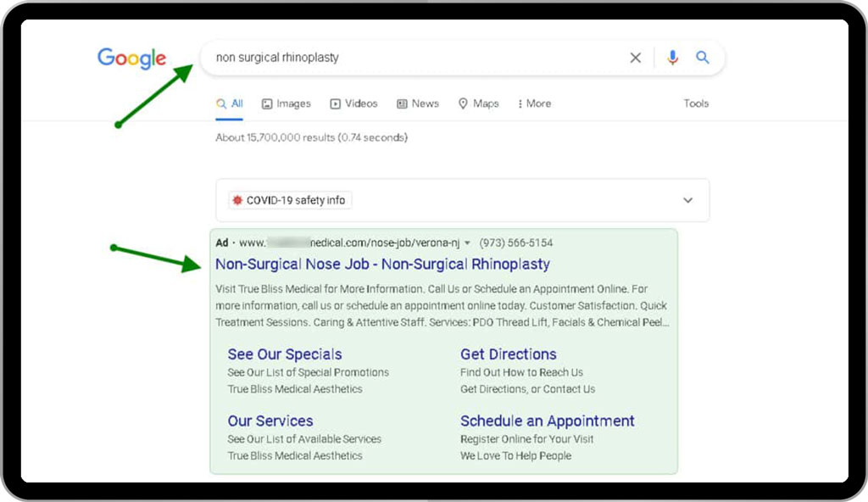Open the Schedule an Appointment sitelink
The width and height of the screenshot is (868, 502).
pyautogui.click(x=547, y=421)
